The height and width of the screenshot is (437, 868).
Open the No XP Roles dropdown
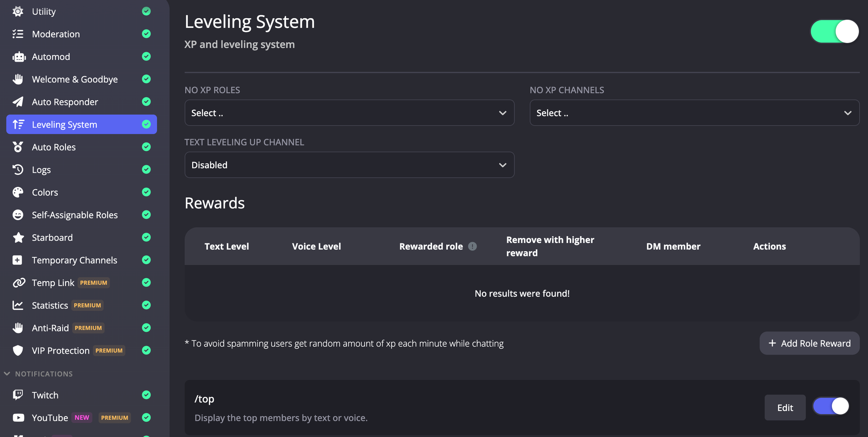point(349,113)
